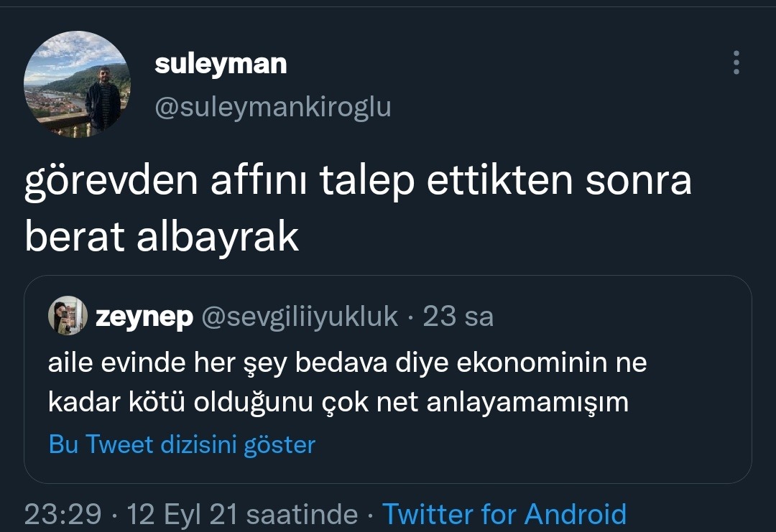Click the "23 sa" quoted tweet timestamp
This screenshot has height=532, width=776.
(x=458, y=317)
